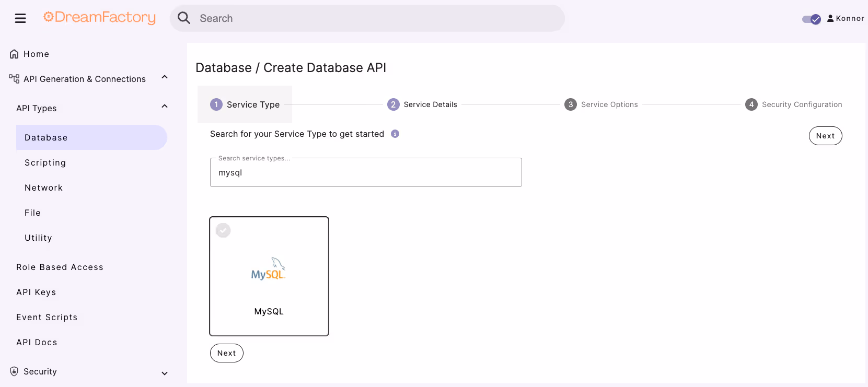This screenshot has width=868, height=387.
Task: Click the step 1 circle icon
Action: click(x=216, y=104)
